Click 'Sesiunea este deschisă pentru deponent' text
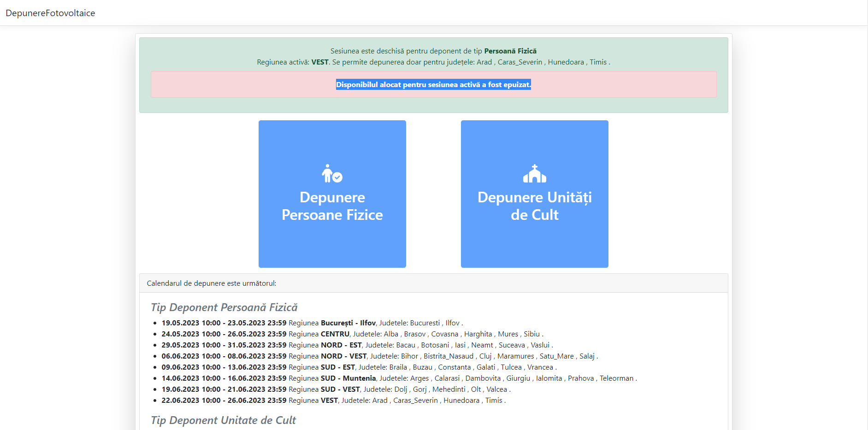Image resolution: width=868 pixels, height=430 pixels. [406, 51]
